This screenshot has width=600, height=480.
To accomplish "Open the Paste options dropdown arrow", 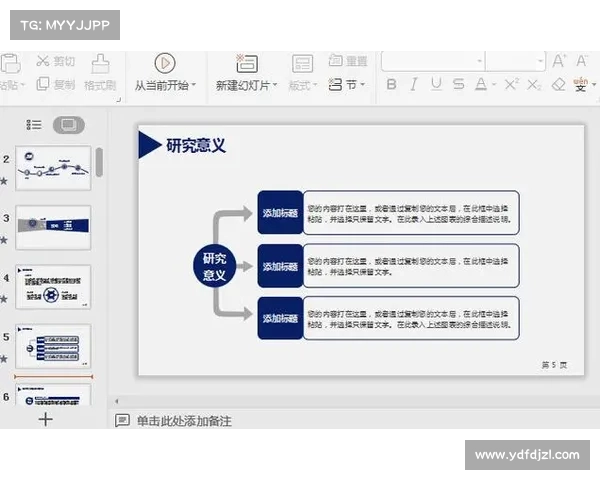I will (x=23, y=85).
